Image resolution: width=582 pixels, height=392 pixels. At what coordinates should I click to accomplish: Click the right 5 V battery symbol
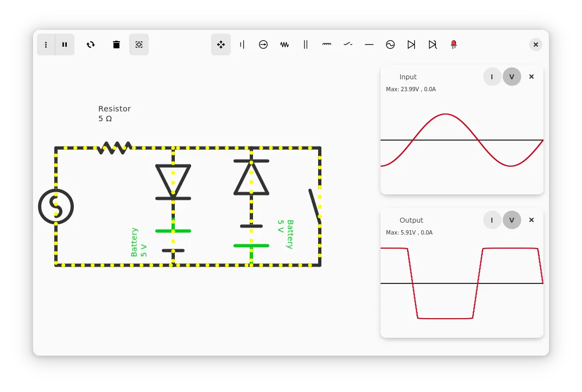251,236
